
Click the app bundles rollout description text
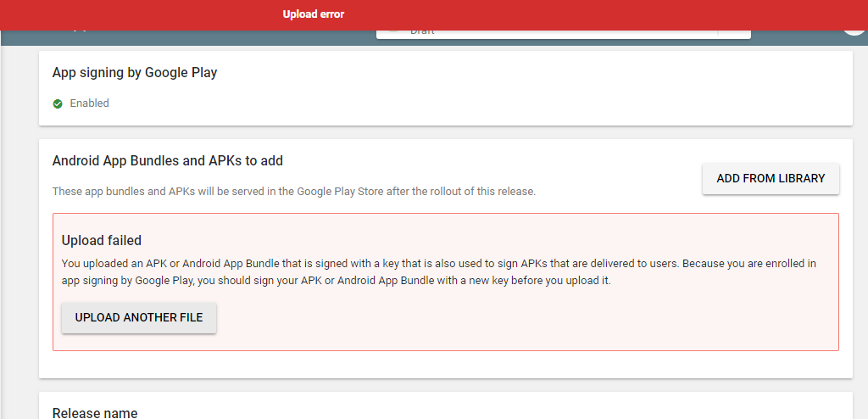pyautogui.click(x=294, y=192)
